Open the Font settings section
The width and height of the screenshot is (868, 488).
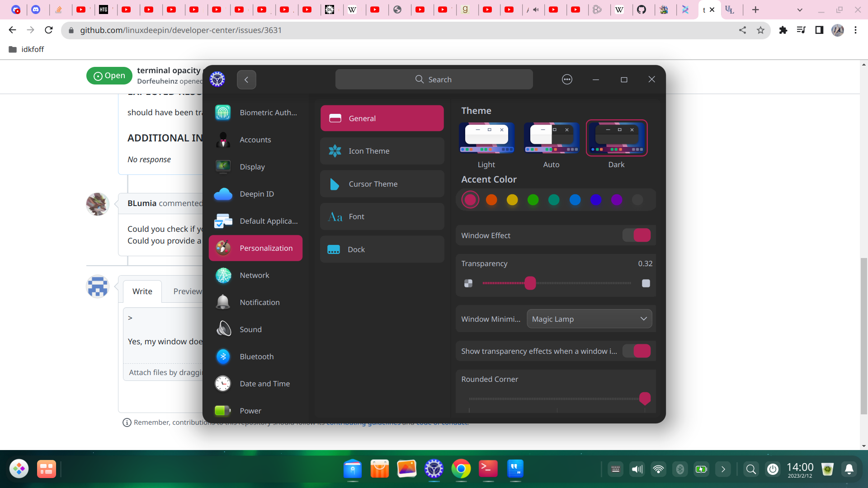382,216
